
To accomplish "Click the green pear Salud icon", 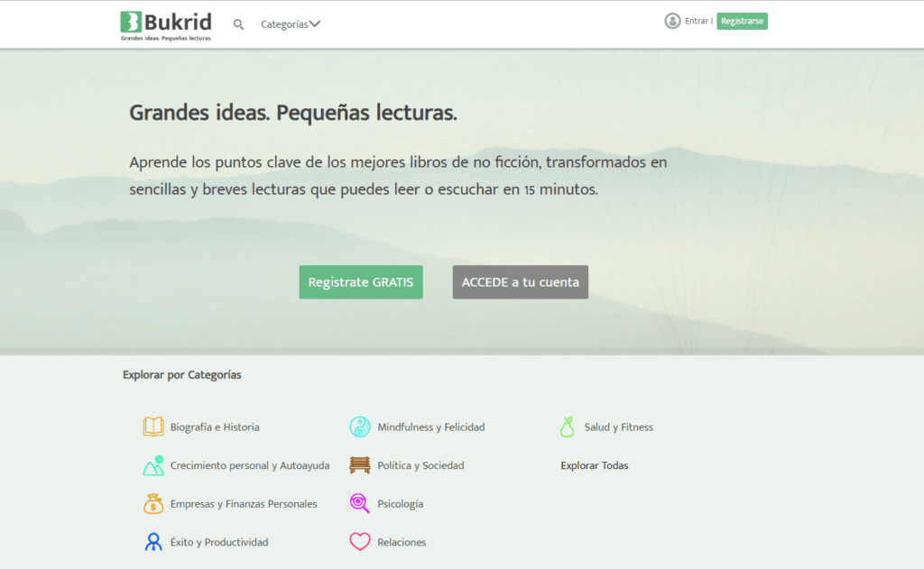I will pyautogui.click(x=567, y=427).
